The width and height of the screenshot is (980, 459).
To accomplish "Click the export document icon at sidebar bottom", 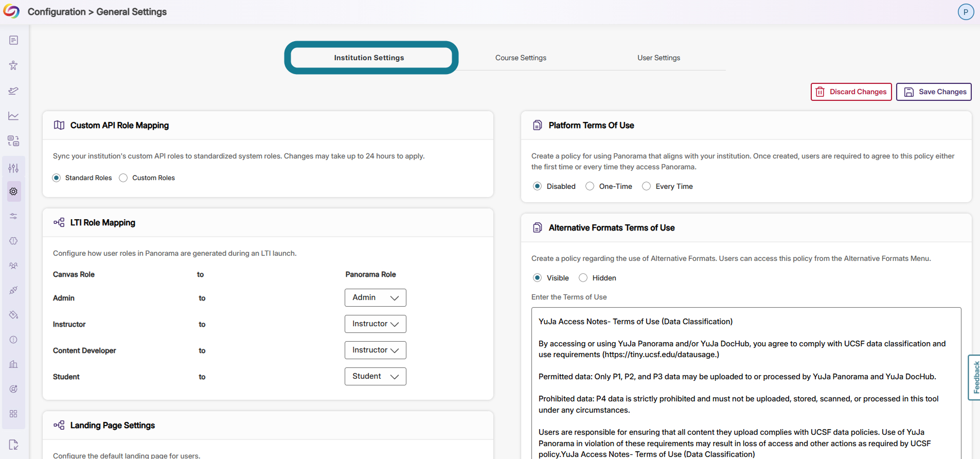I will coord(14,445).
